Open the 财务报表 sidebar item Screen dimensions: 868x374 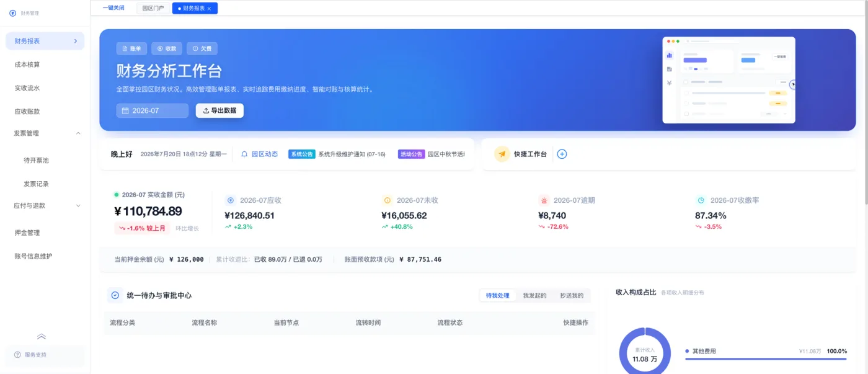click(x=45, y=41)
